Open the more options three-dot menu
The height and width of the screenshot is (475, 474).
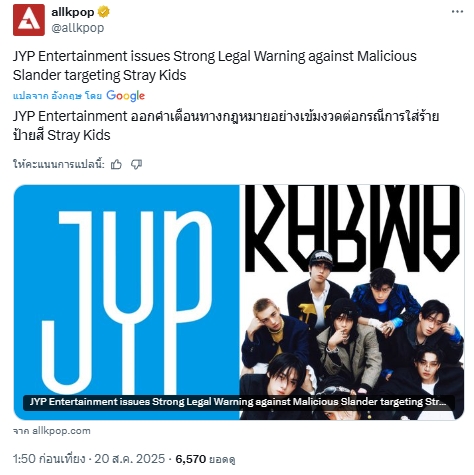[457, 12]
